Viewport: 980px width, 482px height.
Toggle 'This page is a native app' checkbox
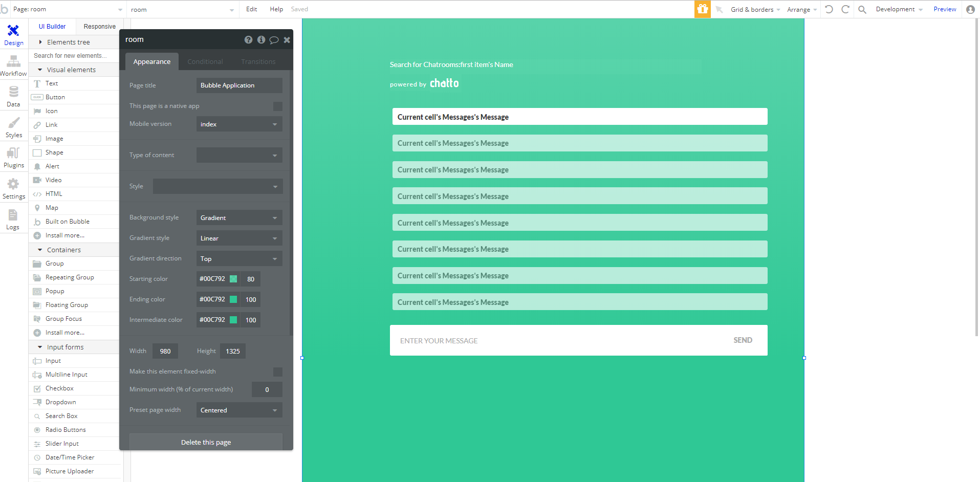pyautogui.click(x=278, y=106)
